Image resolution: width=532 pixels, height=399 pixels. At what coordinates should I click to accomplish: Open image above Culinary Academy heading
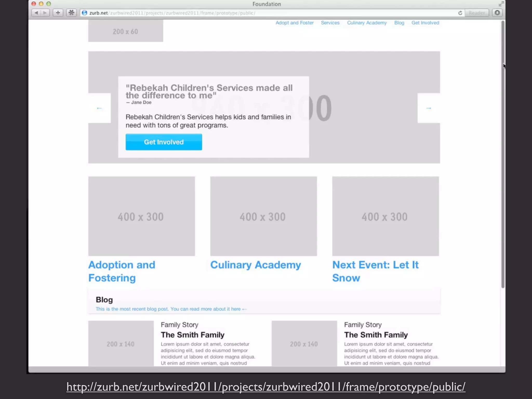tap(264, 216)
